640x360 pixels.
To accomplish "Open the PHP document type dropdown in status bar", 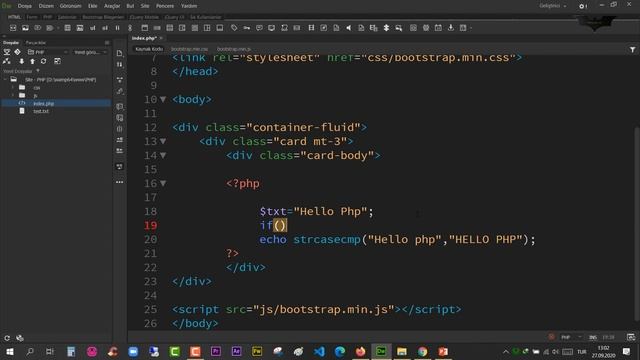I will [x=571, y=337].
